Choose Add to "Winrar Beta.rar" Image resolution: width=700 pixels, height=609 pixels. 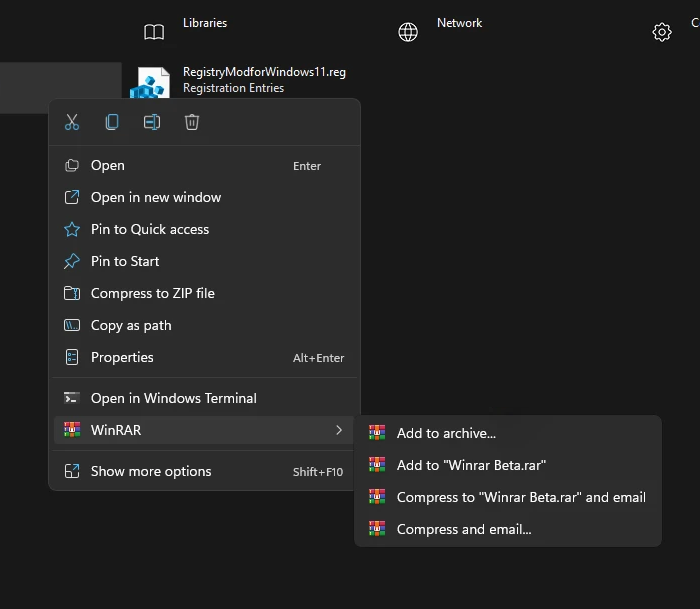(x=508, y=465)
